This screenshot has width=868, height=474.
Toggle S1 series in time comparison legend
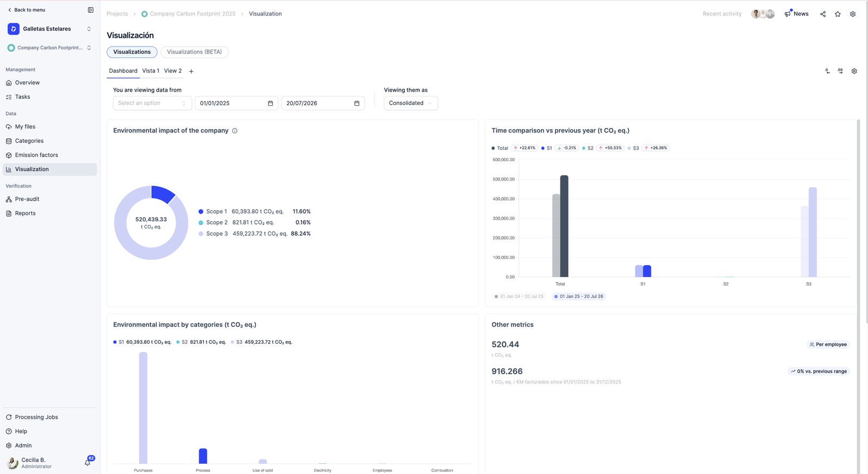(546, 148)
